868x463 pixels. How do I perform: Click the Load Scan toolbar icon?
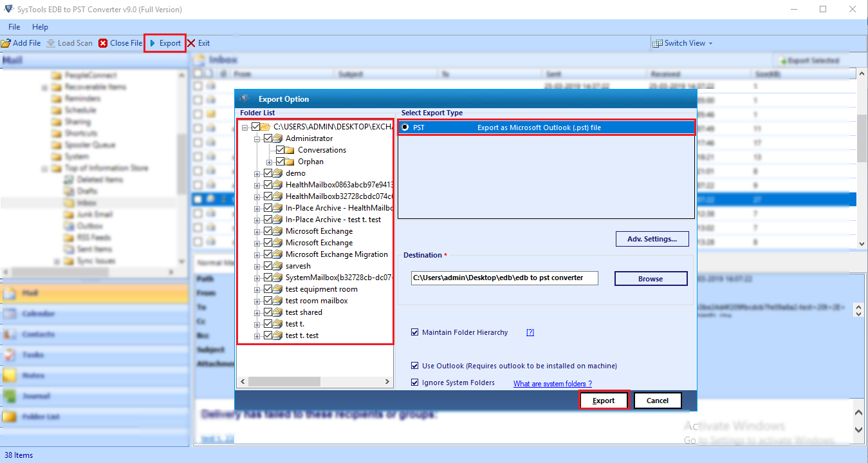point(50,43)
